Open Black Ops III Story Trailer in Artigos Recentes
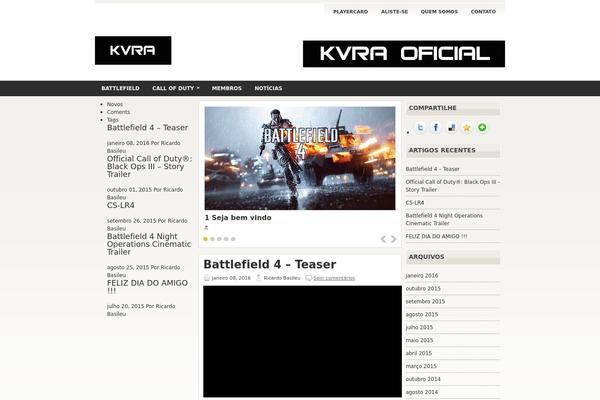The width and height of the screenshot is (600, 400). 453,186
